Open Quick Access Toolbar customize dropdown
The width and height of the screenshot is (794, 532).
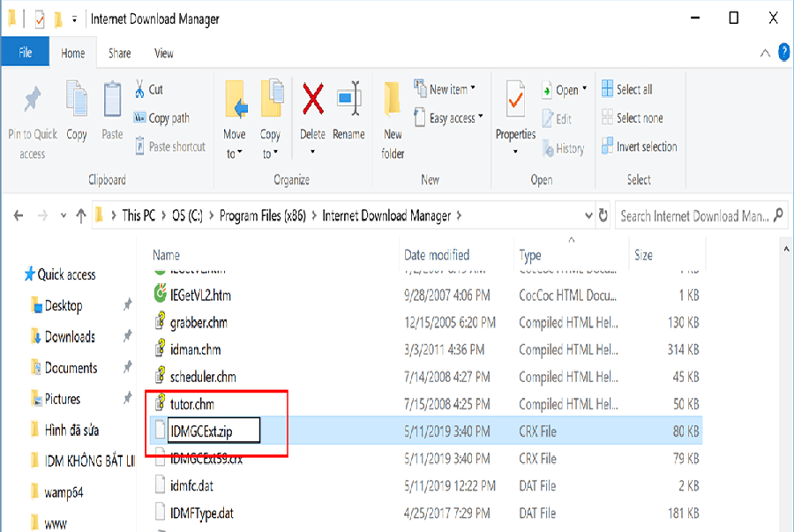point(74,19)
